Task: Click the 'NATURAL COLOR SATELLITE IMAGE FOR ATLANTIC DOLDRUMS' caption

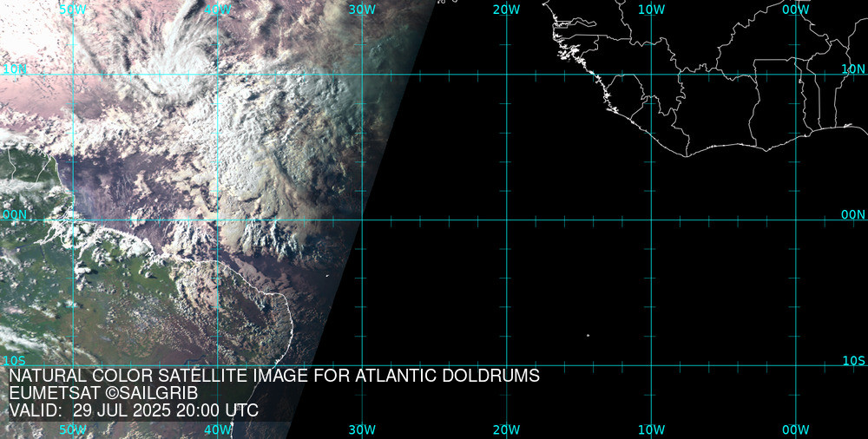Action: [x=274, y=376]
